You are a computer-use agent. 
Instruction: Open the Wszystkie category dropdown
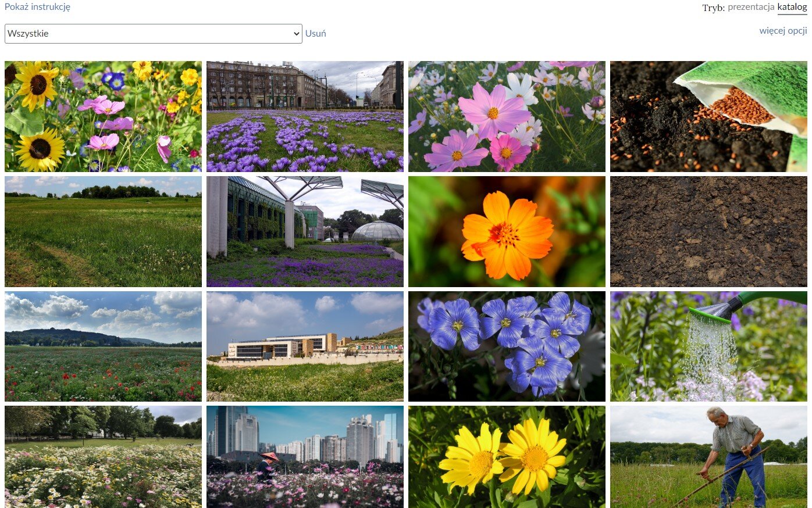click(x=153, y=34)
